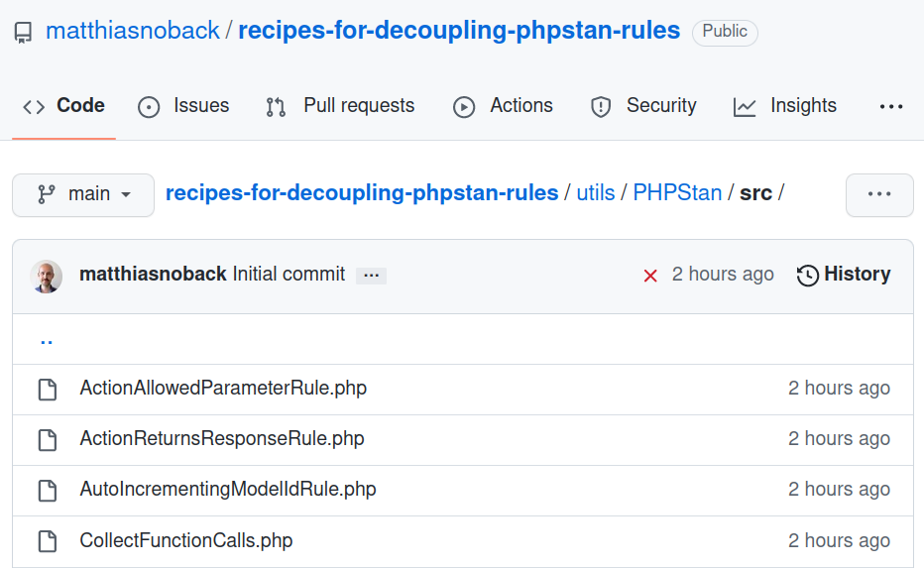Open the PHPStan breadcrumb folder
Viewport: 924px width, 568px height.
(677, 193)
